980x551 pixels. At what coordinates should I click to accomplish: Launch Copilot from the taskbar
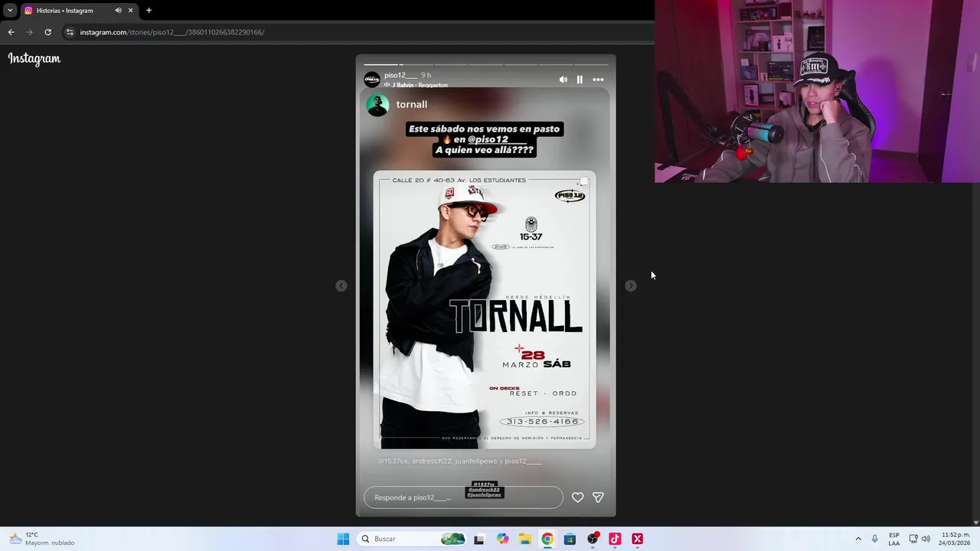pos(502,539)
